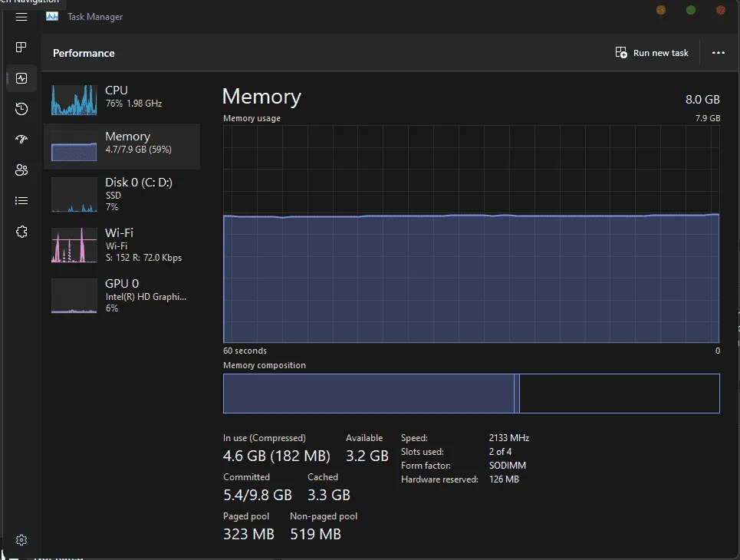
Task: Click the Performance page title
Action: tap(84, 53)
